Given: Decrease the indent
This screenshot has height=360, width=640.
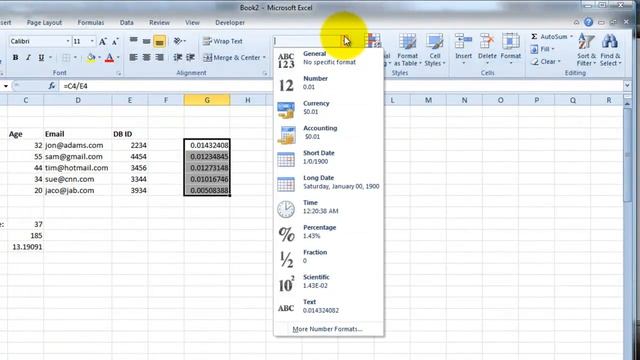Looking at the screenshot, I should (177, 58).
